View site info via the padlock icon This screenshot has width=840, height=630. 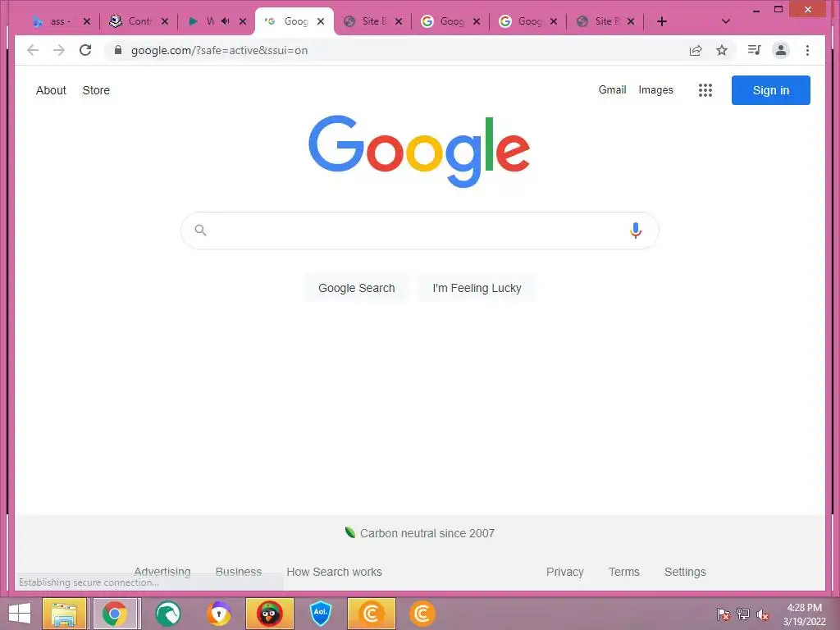[118, 50]
